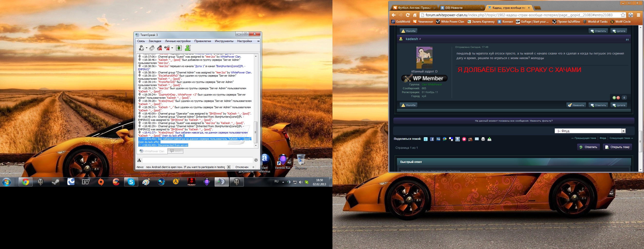This screenshot has width=644, height=249.
Task: Go to Предыдущая тема link
Action: coord(584,138)
